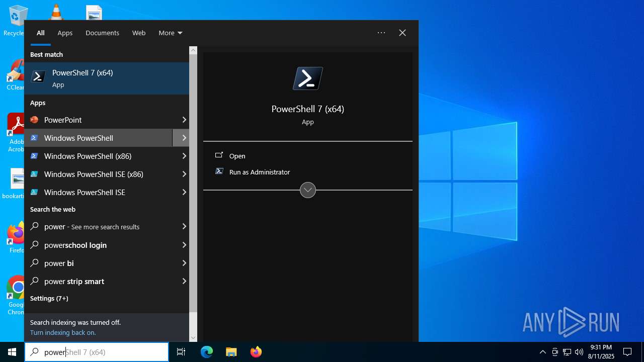Click the Windows PowerShell (x86) icon
The width and height of the screenshot is (644, 362).
[34, 156]
